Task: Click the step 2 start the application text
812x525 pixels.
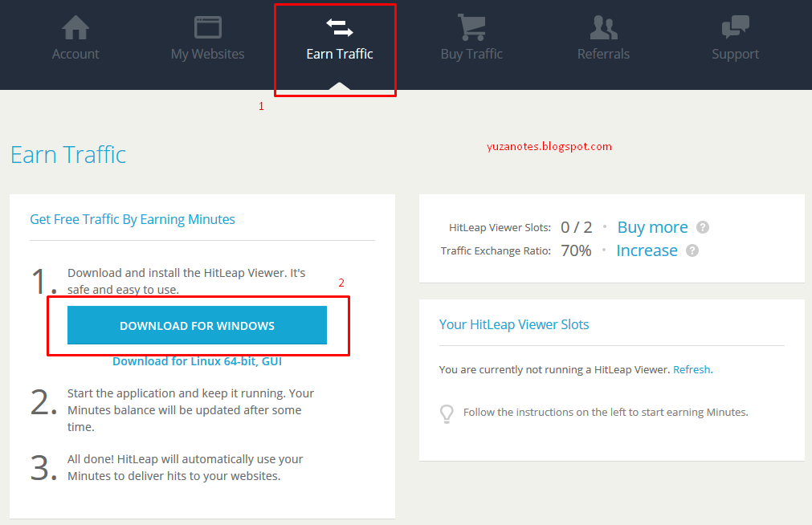Action: pos(190,410)
